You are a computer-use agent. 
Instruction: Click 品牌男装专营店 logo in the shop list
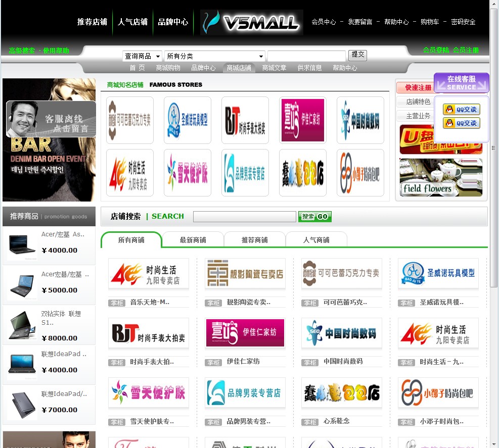(245, 392)
